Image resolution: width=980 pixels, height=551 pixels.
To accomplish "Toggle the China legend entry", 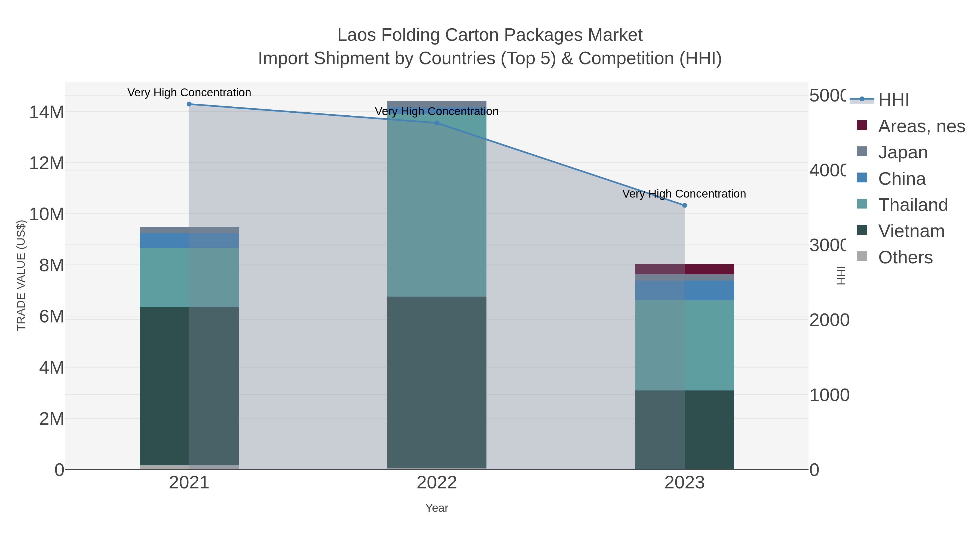I will (891, 178).
